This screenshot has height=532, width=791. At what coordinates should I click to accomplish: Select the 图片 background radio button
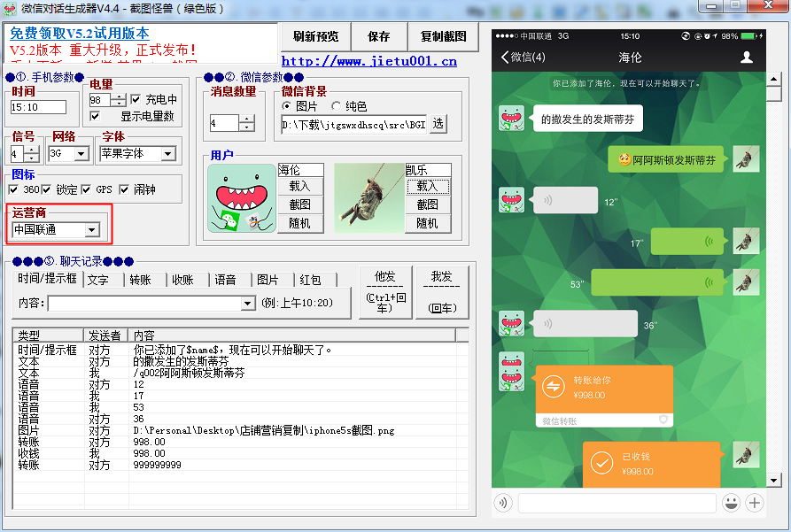286,106
